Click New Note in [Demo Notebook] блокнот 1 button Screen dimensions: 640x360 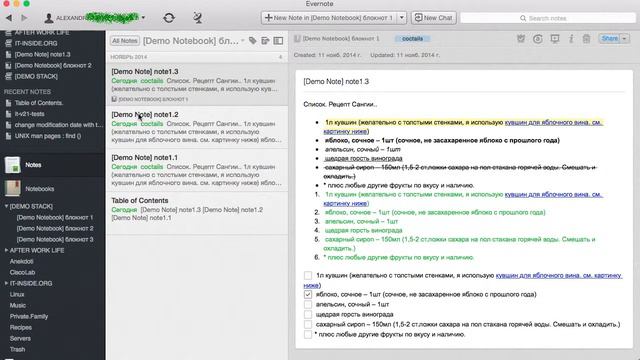[329, 18]
